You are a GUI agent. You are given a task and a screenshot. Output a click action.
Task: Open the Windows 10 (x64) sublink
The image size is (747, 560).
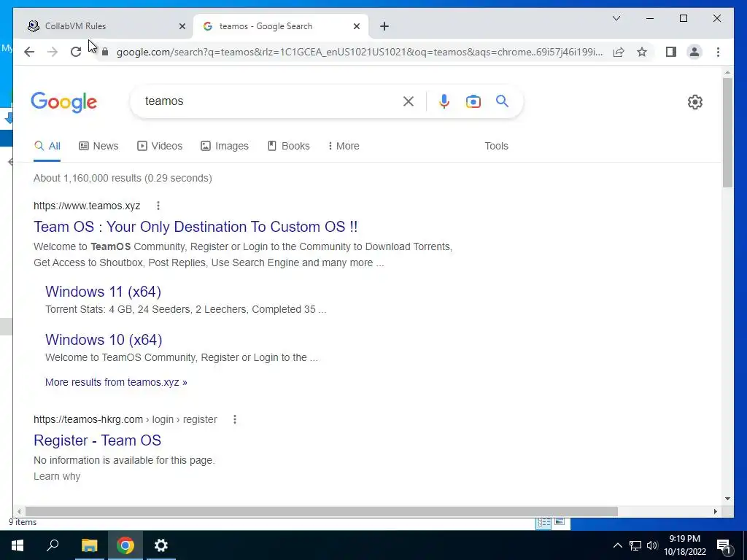pos(104,340)
